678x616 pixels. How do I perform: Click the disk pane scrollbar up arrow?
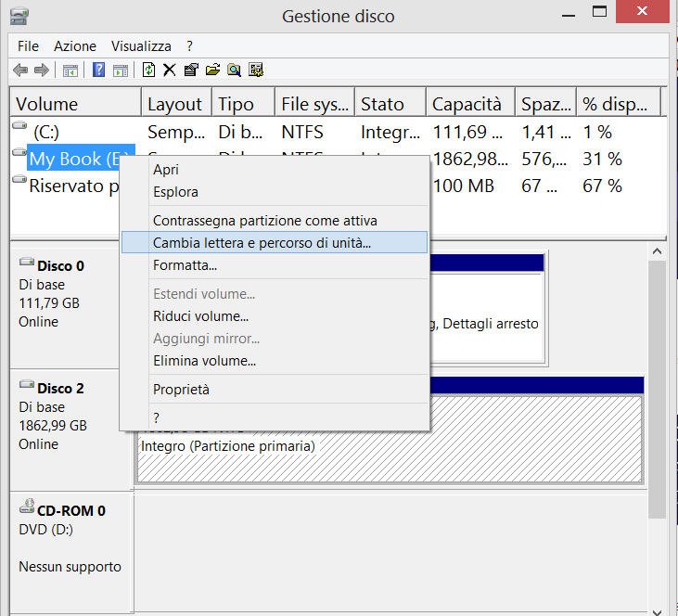pyautogui.click(x=658, y=251)
